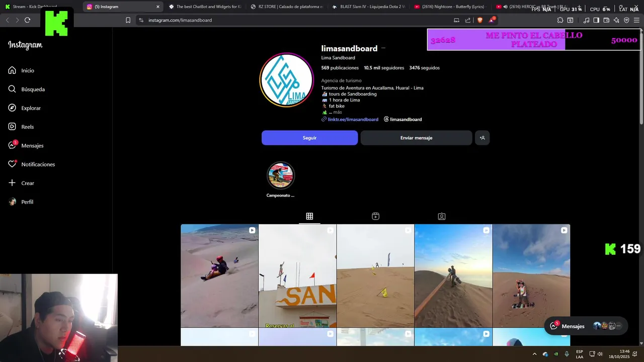Open reel of rider on dune ridge
Screen dimensions: 644x362
click(x=453, y=276)
